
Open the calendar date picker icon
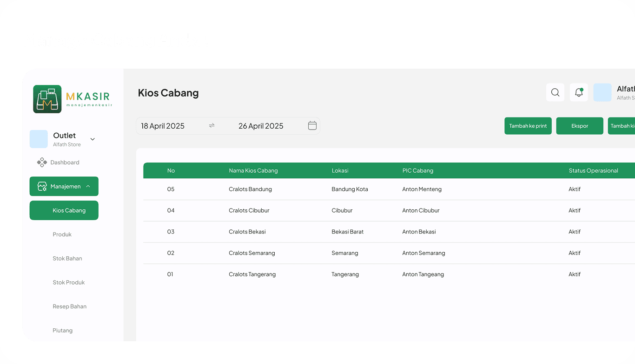pos(312,126)
